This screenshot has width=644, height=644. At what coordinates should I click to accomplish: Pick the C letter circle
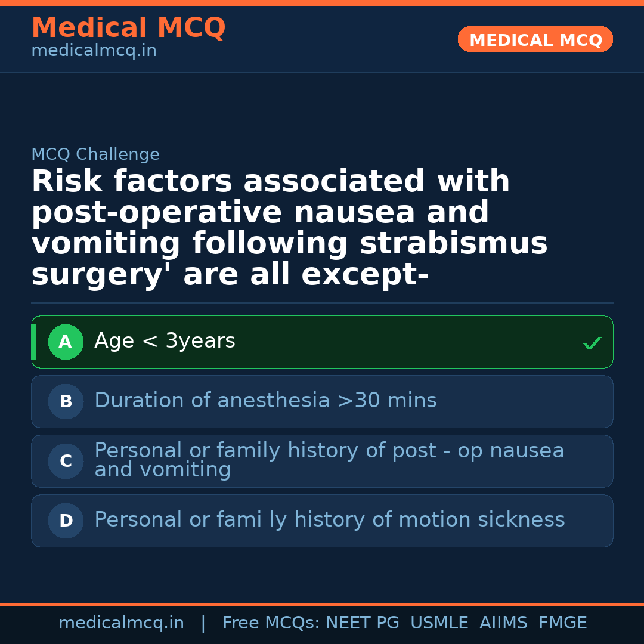click(66, 462)
